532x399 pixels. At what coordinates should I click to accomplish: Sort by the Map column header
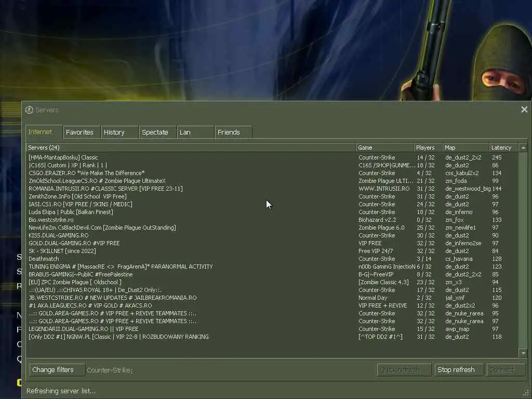466,148
